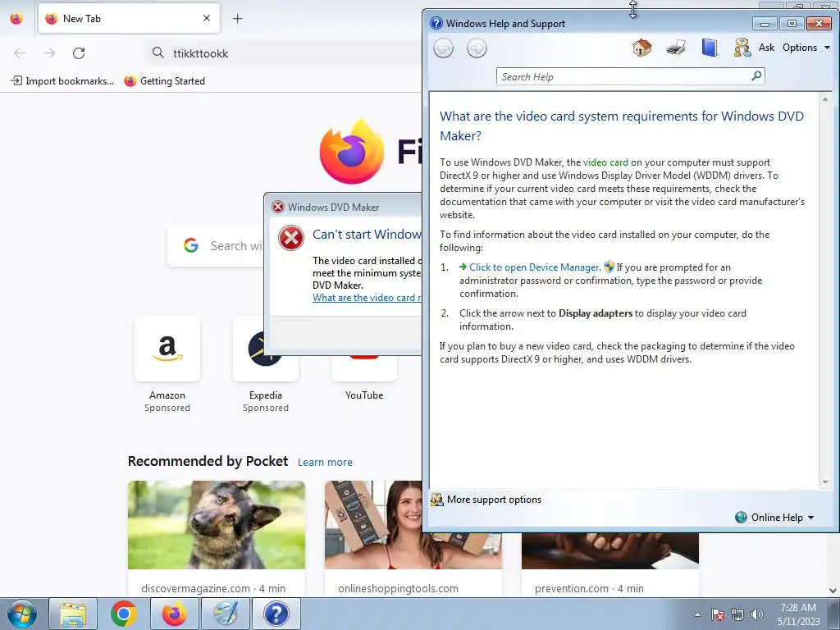Click the Help heading about video card requirements
Viewport: 840px width, 630px height.
622,126
